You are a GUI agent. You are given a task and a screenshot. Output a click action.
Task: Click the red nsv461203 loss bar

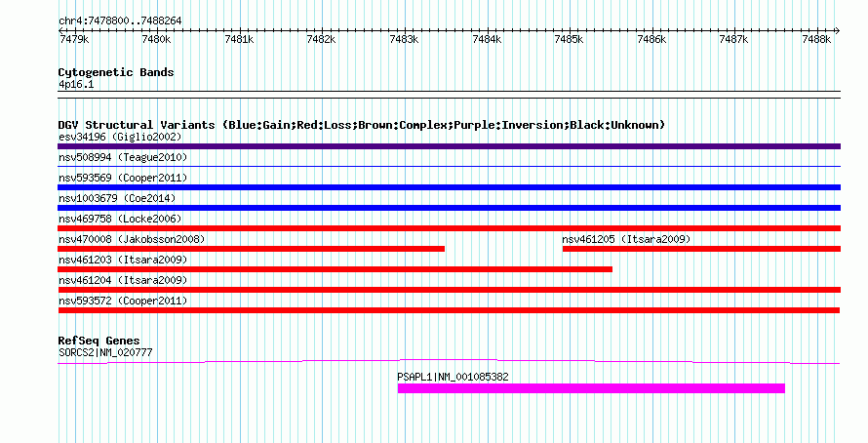pos(335,269)
